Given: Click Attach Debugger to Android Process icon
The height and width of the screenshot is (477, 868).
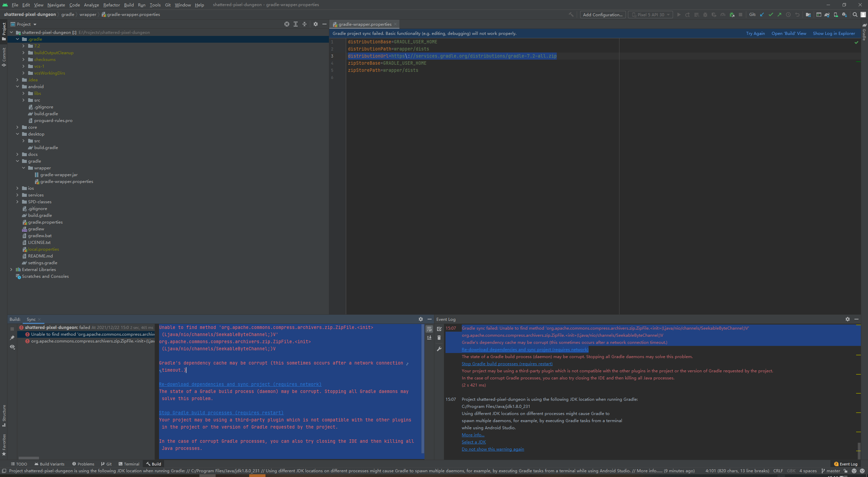Looking at the screenshot, I should 732,15.
